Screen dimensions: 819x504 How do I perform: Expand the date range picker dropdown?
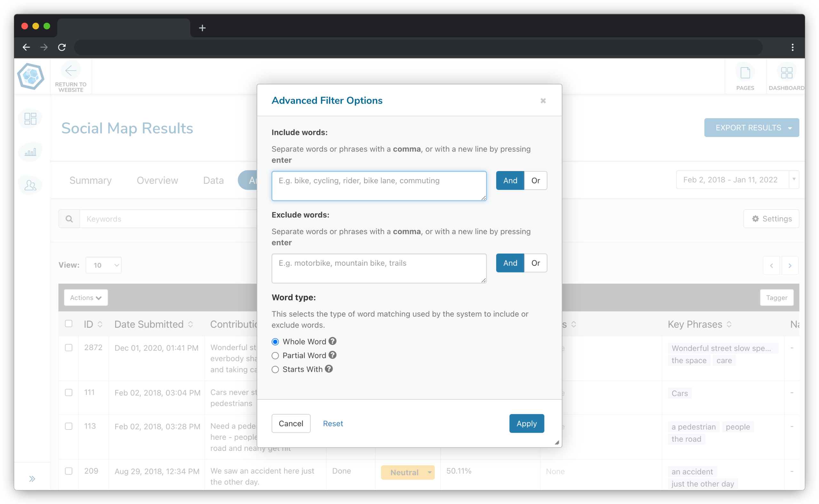[x=793, y=179]
